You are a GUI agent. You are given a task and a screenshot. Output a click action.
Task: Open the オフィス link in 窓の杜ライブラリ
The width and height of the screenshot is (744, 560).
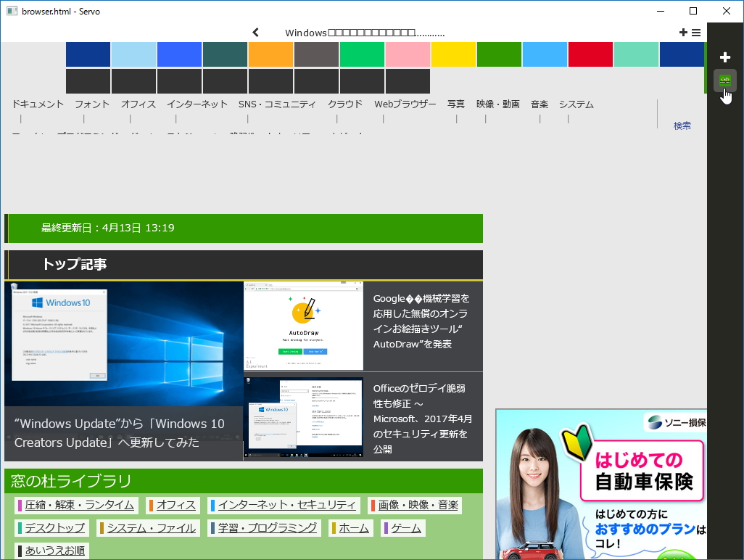coord(176,505)
